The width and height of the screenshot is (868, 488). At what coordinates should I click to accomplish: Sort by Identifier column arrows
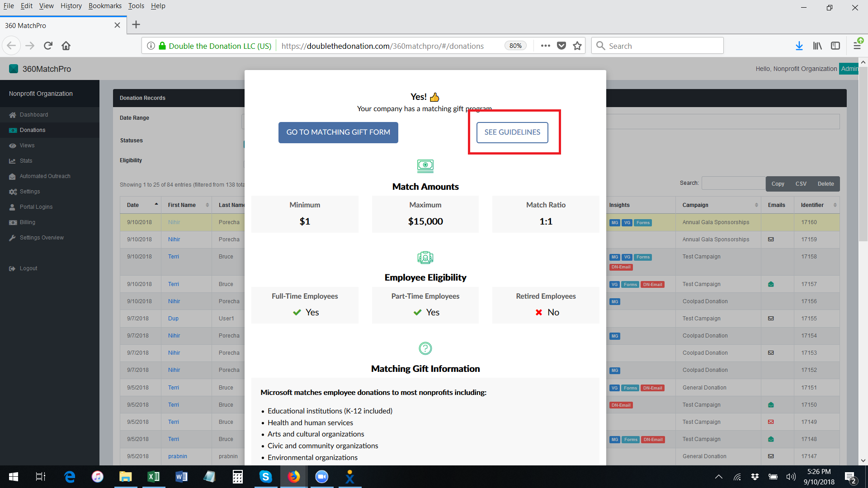point(835,205)
